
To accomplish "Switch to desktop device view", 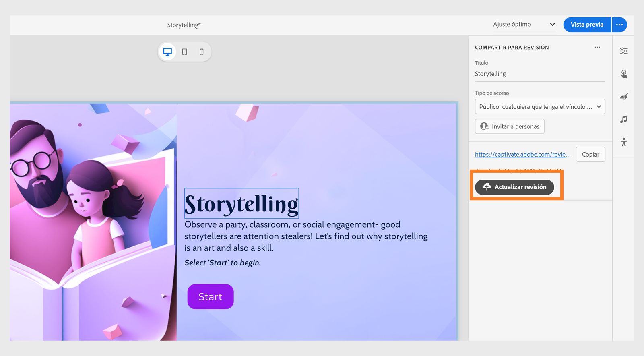I will 167,52.
